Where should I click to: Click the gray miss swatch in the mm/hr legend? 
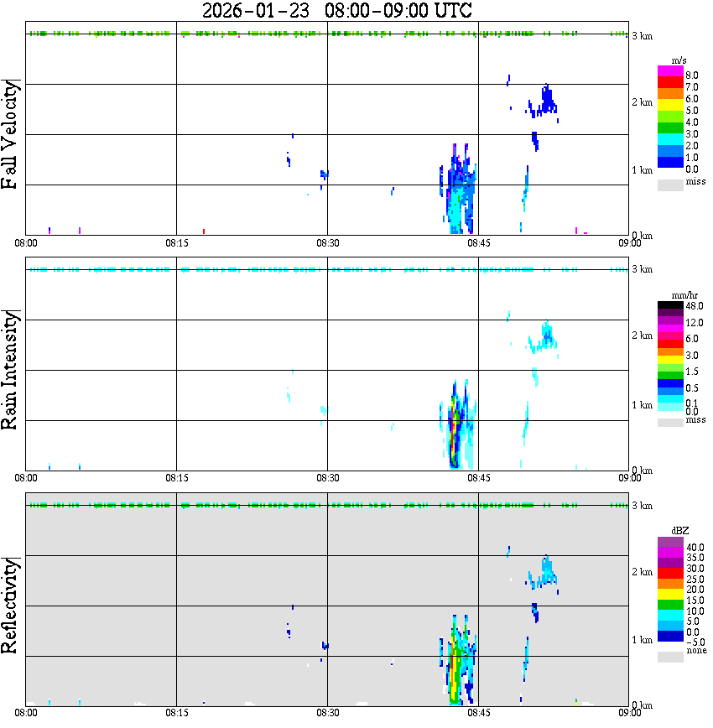pos(670,423)
